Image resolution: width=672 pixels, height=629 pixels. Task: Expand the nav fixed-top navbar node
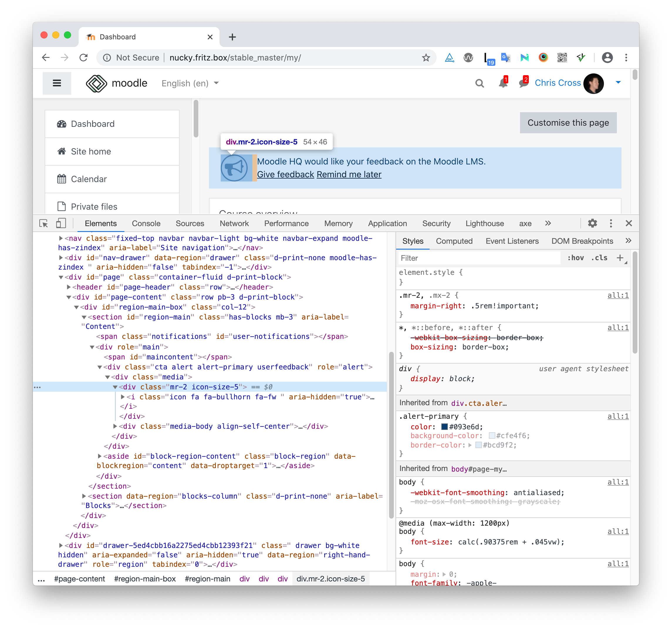(61, 238)
